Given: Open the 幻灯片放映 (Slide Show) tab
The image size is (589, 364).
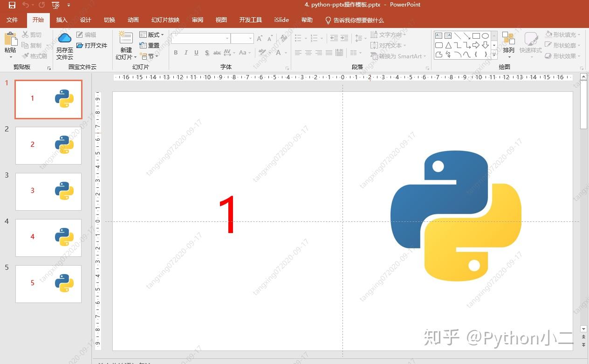Looking at the screenshot, I should pyautogui.click(x=165, y=20).
